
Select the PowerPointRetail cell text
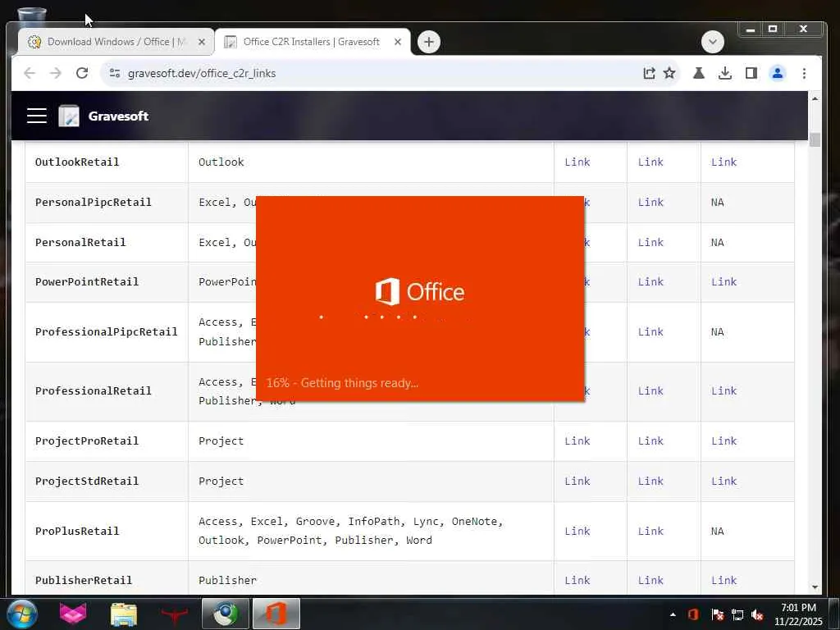pyautogui.click(x=87, y=281)
